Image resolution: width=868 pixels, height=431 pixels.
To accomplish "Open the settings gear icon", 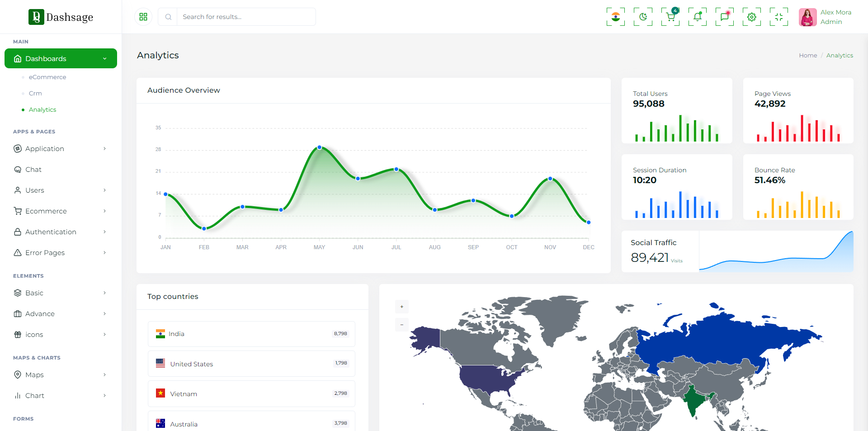I will click(x=751, y=17).
